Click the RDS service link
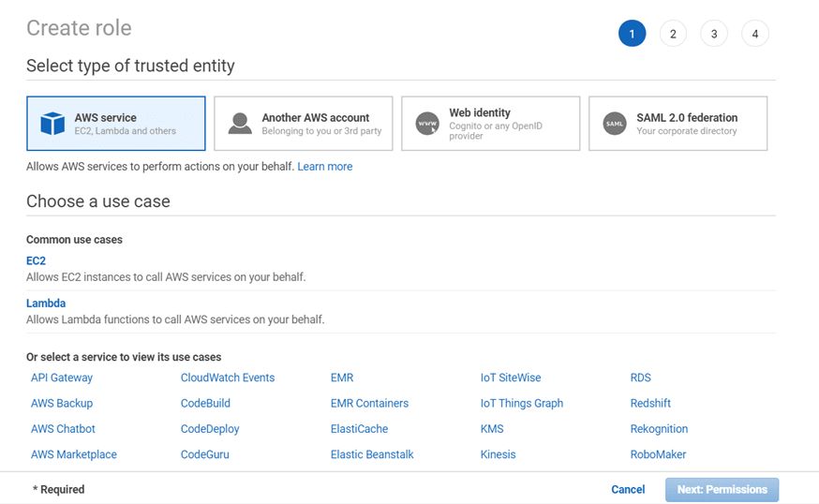819x504 pixels. pos(641,378)
